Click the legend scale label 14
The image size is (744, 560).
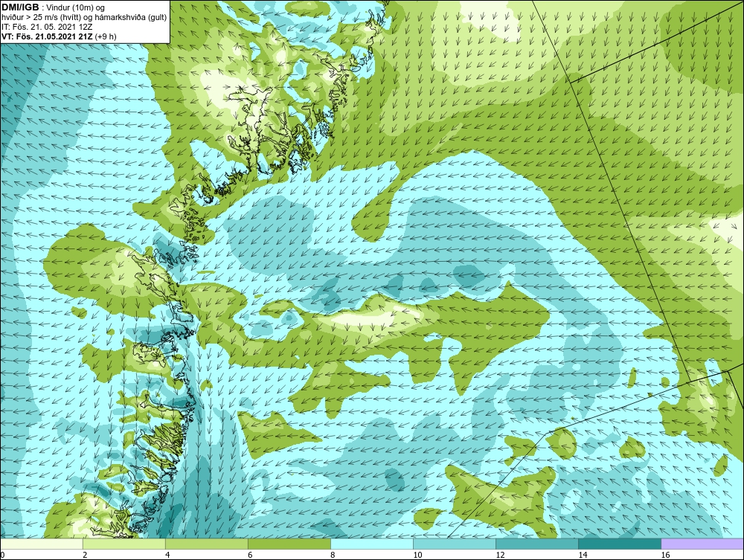click(x=583, y=555)
